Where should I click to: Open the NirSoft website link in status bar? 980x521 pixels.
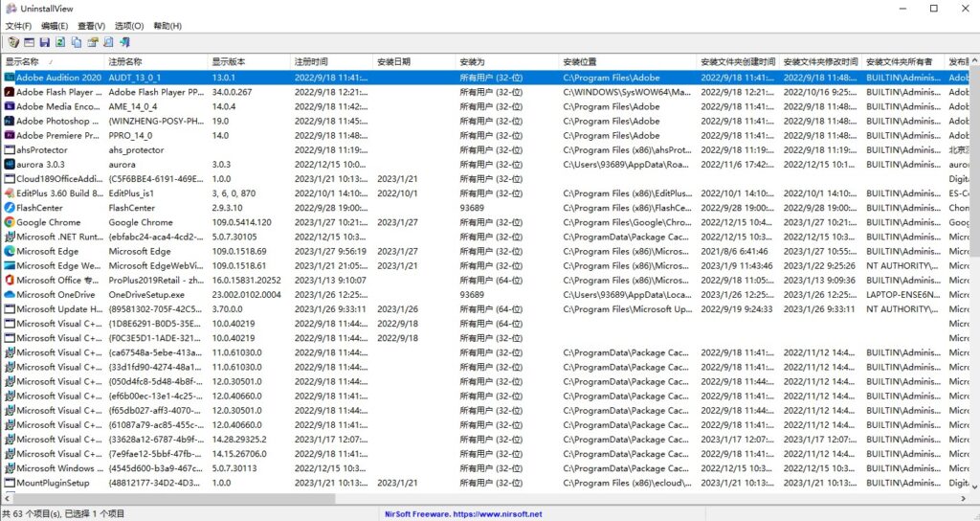pos(463,514)
